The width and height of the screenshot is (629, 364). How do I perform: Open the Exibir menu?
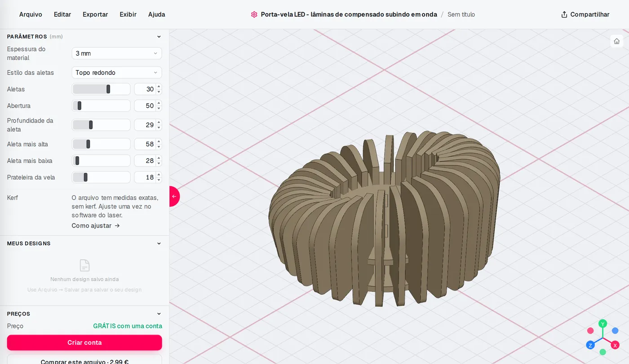tap(128, 14)
